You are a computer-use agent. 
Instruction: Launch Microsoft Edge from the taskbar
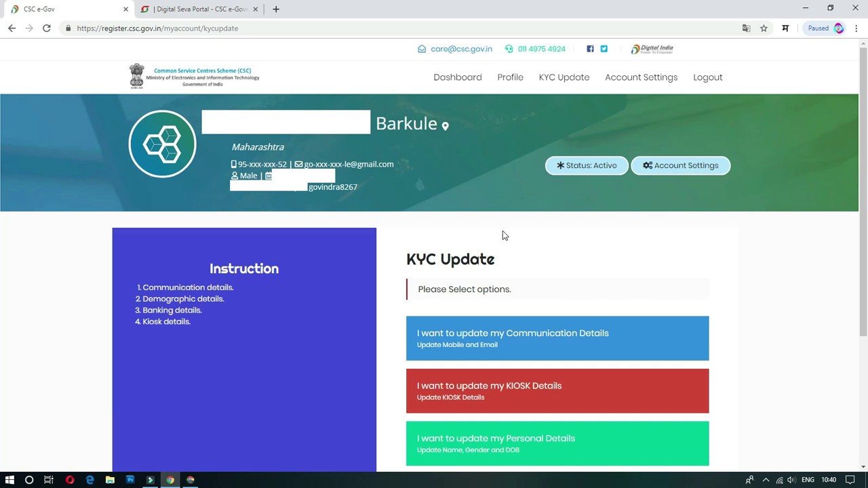pyautogui.click(x=90, y=480)
